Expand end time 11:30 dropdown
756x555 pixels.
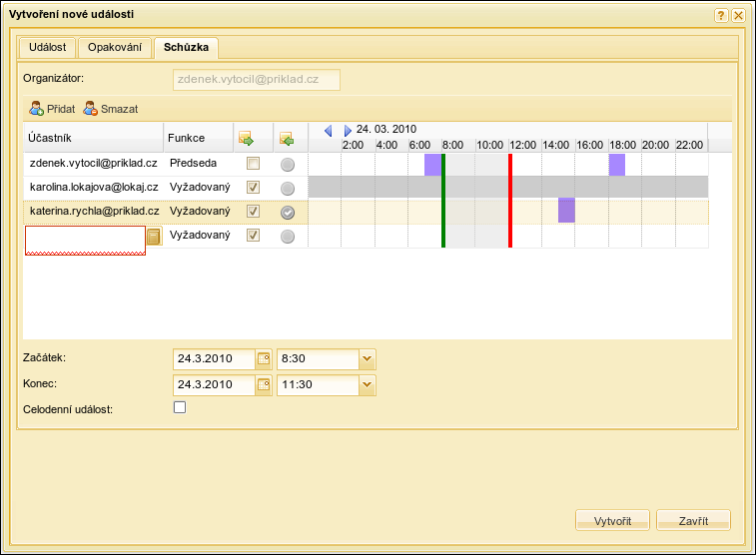point(367,384)
